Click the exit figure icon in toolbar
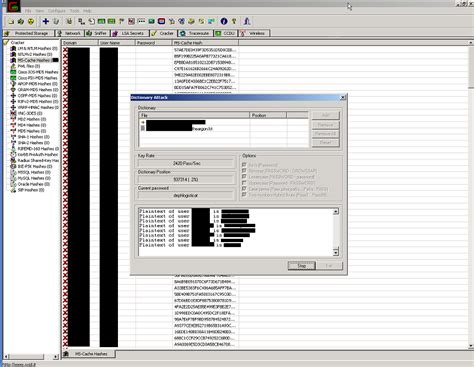Viewport: 474px width, 367px height. point(247,21)
